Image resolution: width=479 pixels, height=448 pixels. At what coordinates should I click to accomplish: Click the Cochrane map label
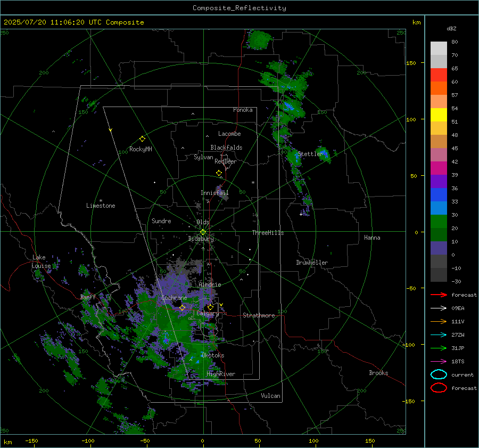click(174, 298)
